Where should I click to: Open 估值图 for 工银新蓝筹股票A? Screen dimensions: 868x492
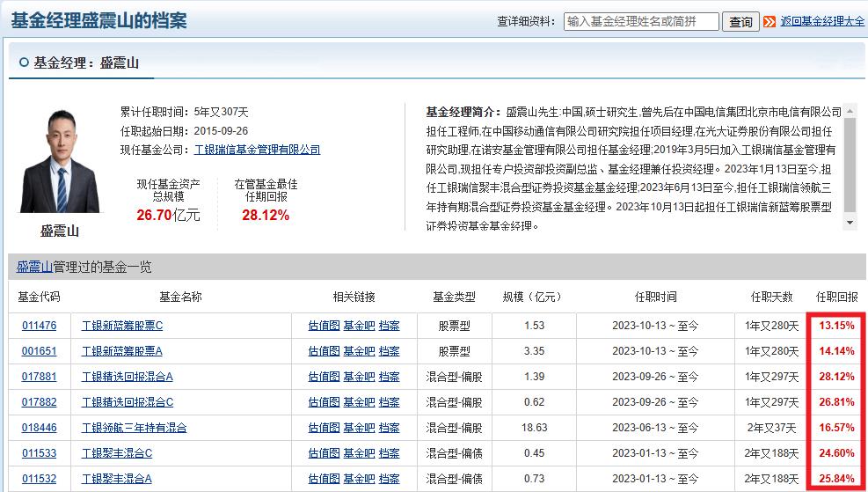(x=324, y=351)
